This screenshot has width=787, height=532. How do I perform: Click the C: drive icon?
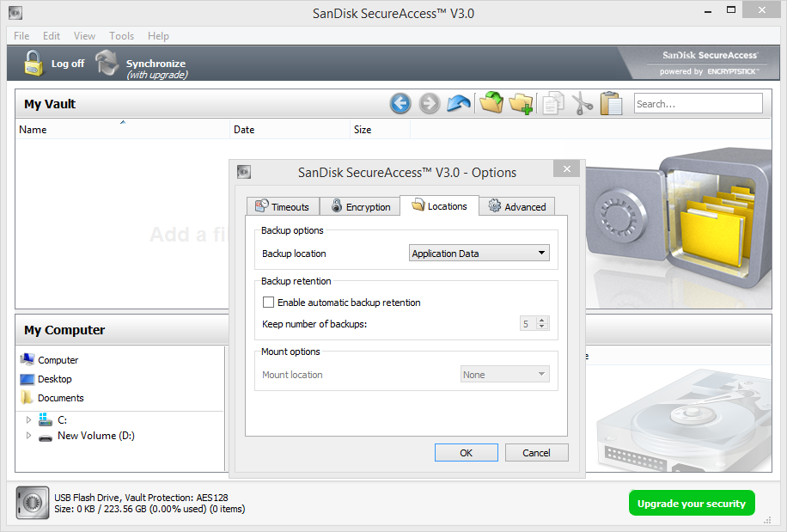pos(46,419)
